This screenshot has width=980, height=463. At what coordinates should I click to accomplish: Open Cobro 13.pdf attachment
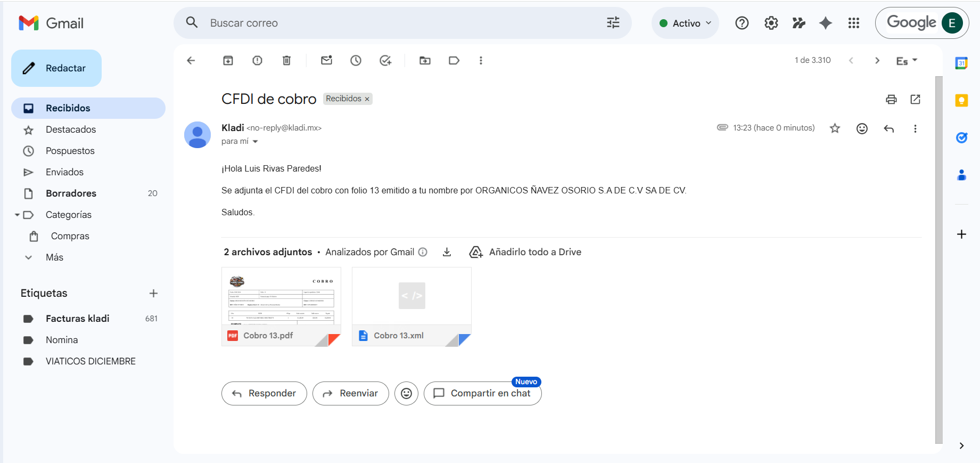[281, 307]
